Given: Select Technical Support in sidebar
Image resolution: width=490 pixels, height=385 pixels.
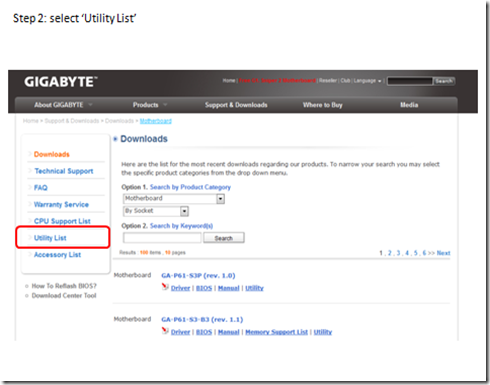Looking at the screenshot, I should tap(64, 171).
